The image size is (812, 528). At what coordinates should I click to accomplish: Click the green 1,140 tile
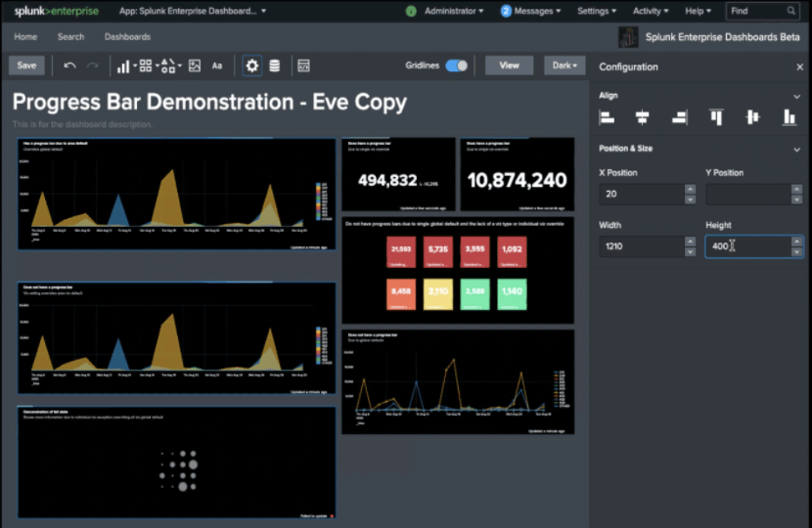[x=512, y=294]
